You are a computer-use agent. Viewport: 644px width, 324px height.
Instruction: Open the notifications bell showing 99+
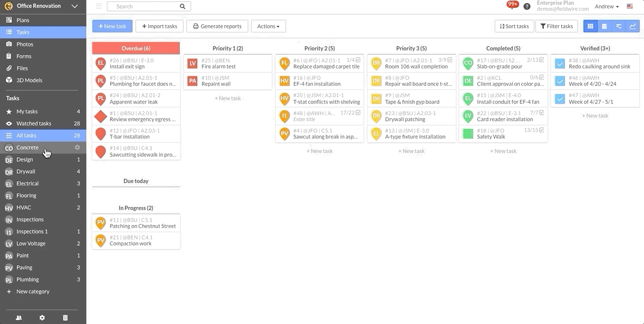[x=512, y=5]
